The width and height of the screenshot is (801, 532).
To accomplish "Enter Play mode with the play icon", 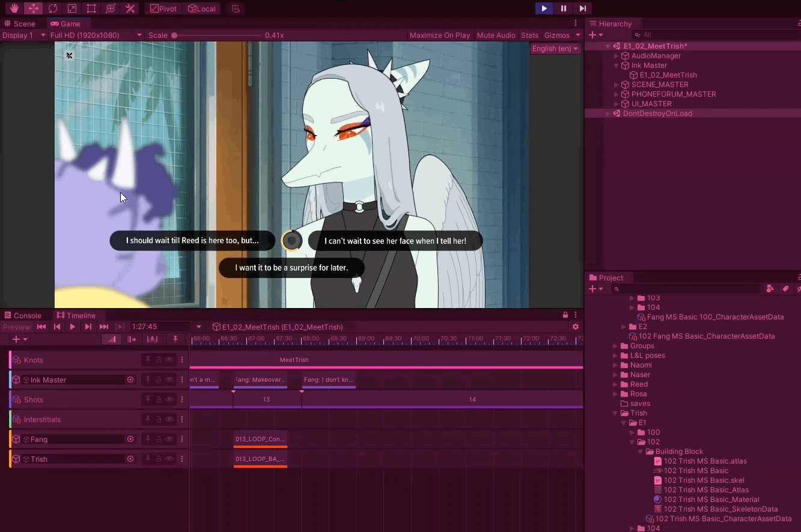I will tap(543, 8).
